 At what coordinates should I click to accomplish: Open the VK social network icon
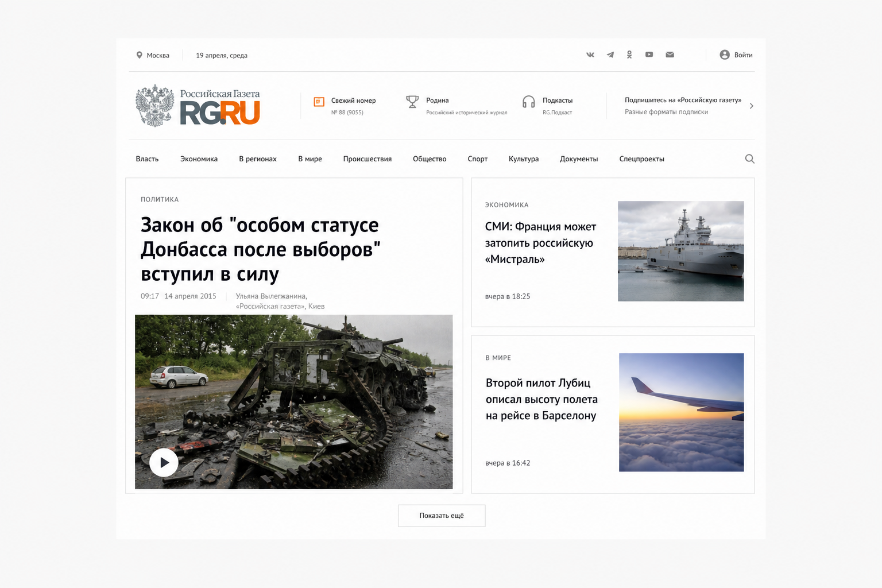(590, 55)
